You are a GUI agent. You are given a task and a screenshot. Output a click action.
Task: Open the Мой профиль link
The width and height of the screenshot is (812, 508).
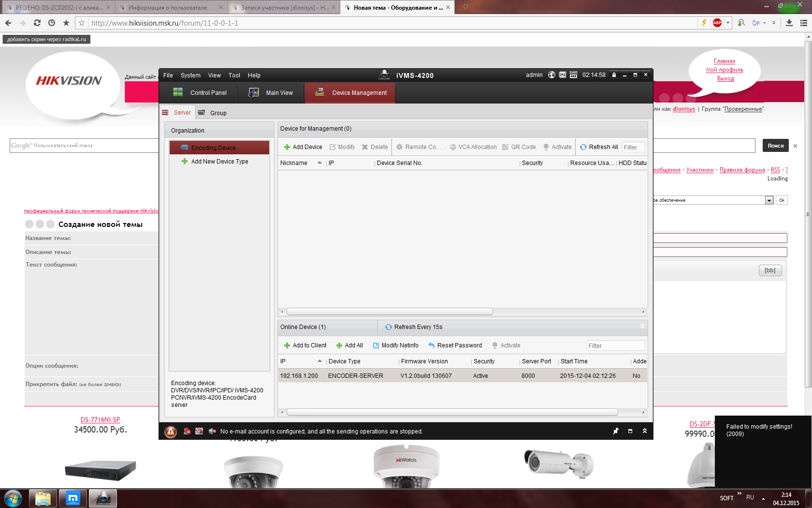pos(724,70)
